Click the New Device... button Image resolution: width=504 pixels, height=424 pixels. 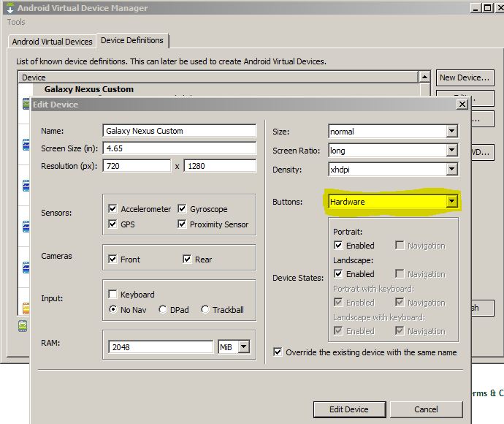point(465,77)
